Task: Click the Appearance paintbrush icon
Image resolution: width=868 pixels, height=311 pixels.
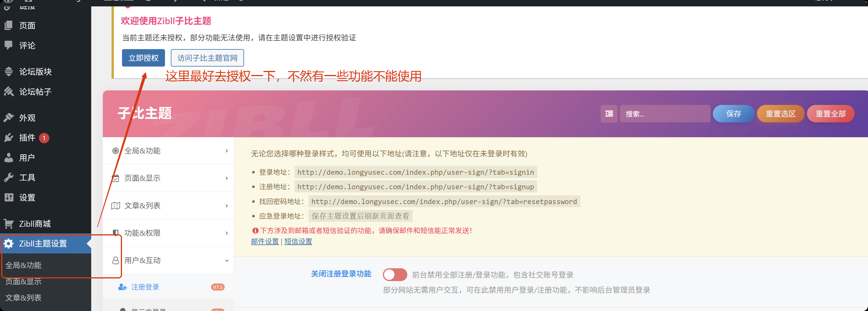Action: tap(9, 118)
